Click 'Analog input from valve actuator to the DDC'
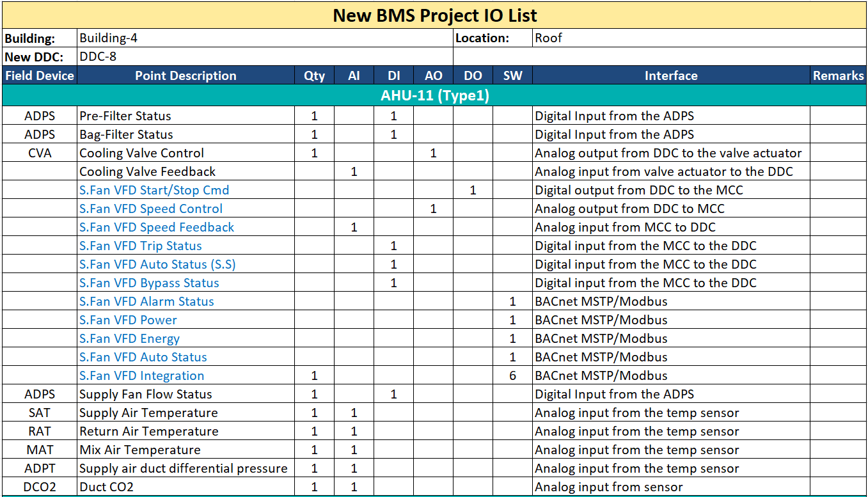 pyautogui.click(x=671, y=171)
